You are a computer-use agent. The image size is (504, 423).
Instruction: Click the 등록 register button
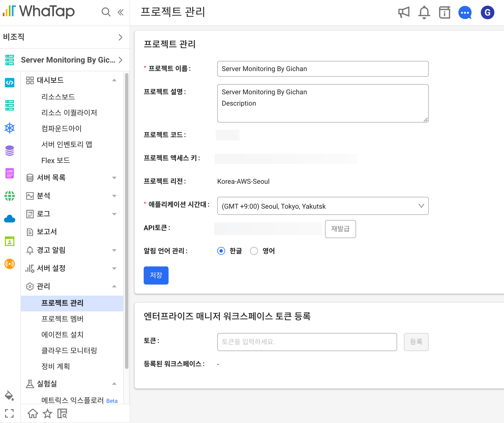click(x=416, y=342)
